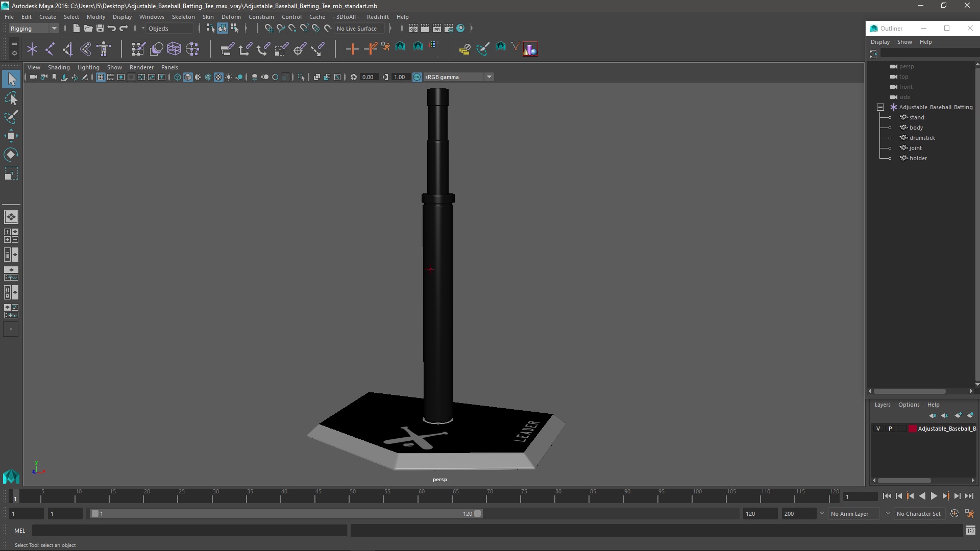Select the drumstick node in Outliner
This screenshot has width=980, height=551.
pos(922,138)
